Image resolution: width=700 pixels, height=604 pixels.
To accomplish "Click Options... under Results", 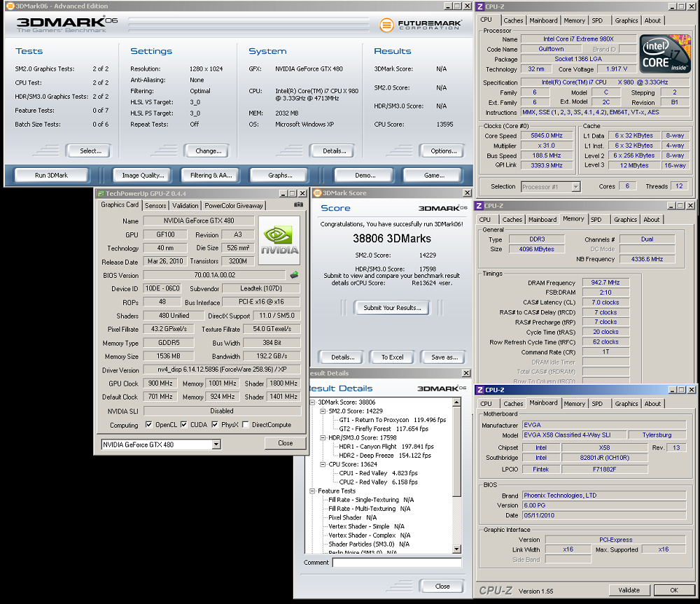I will tap(443, 151).
